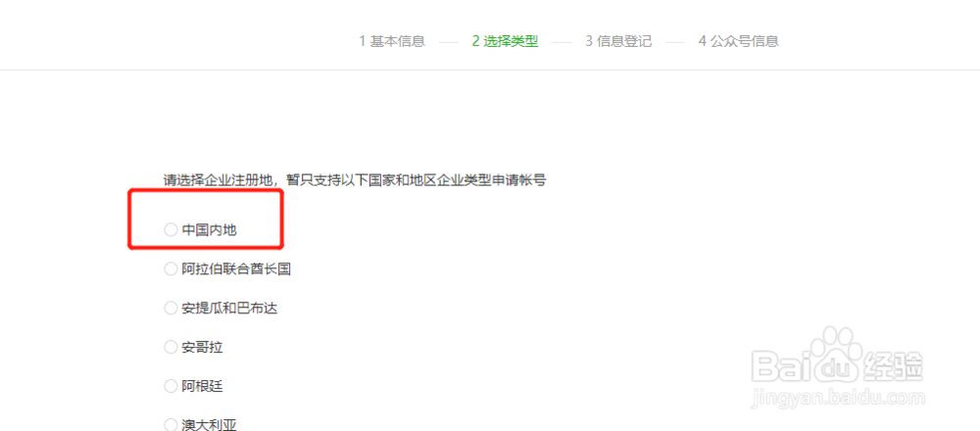Select the 阿拉伯联合酋长国 radio button
The width and height of the screenshot is (980, 431).
click(171, 269)
